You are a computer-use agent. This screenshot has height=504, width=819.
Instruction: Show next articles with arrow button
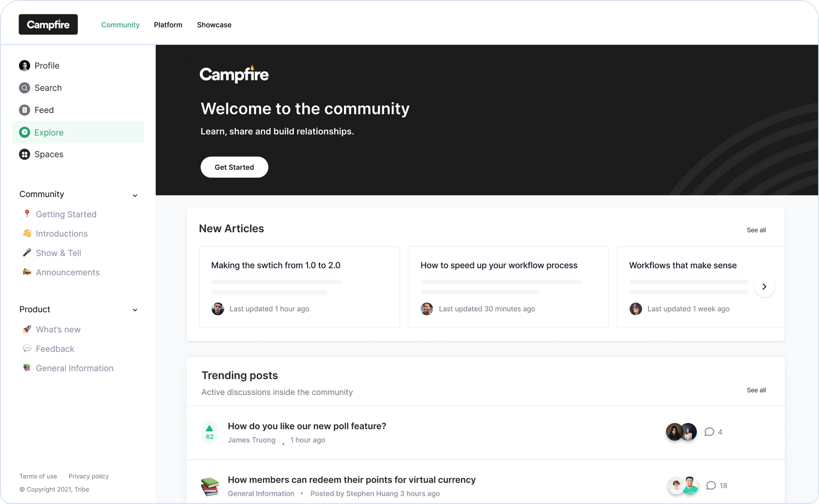pyautogui.click(x=764, y=287)
